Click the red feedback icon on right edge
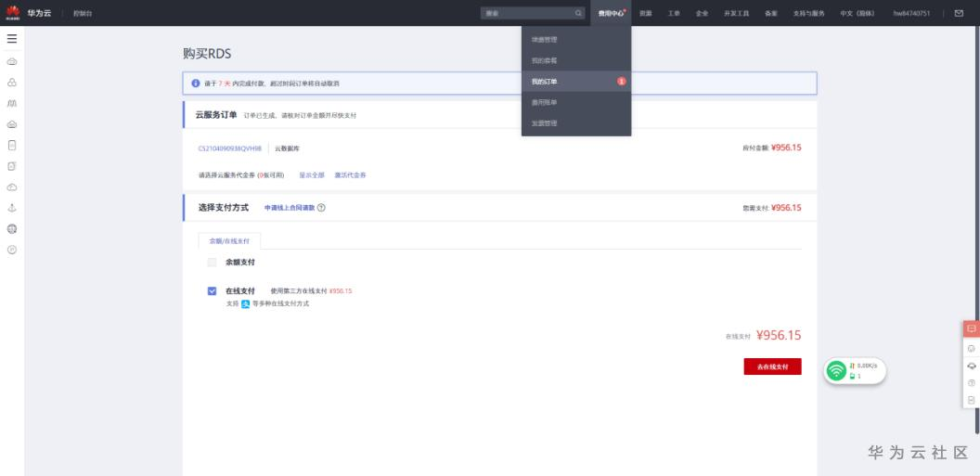Screen dimensions: 980x476 pos(972,328)
